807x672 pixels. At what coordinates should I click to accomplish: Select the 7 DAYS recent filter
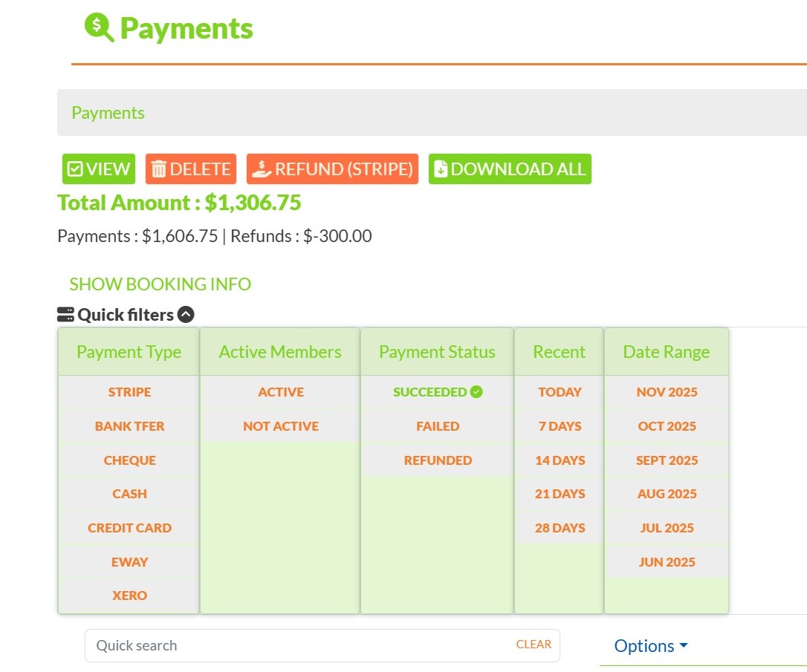[559, 426]
